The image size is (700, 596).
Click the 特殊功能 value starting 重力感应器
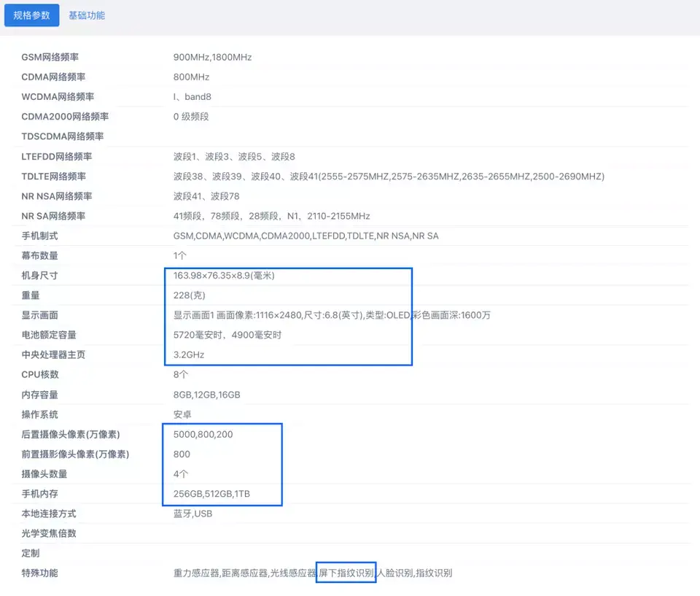pos(313,573)
